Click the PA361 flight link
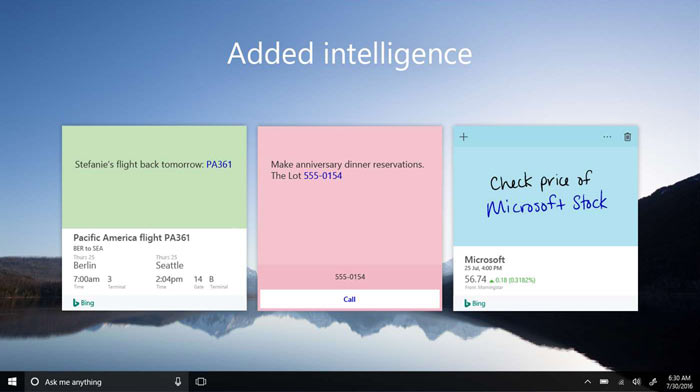This screenshot has width=700, height=392. click(219, 164)
